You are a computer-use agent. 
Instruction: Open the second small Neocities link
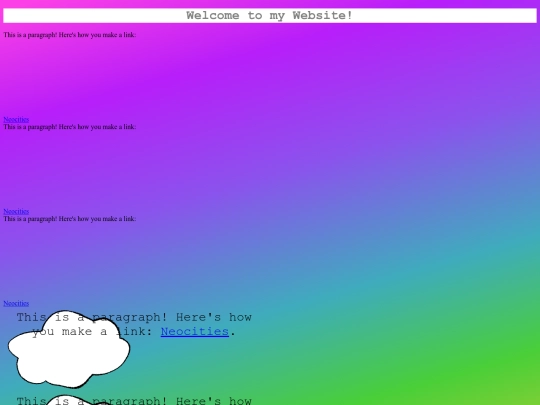point(16,211)
